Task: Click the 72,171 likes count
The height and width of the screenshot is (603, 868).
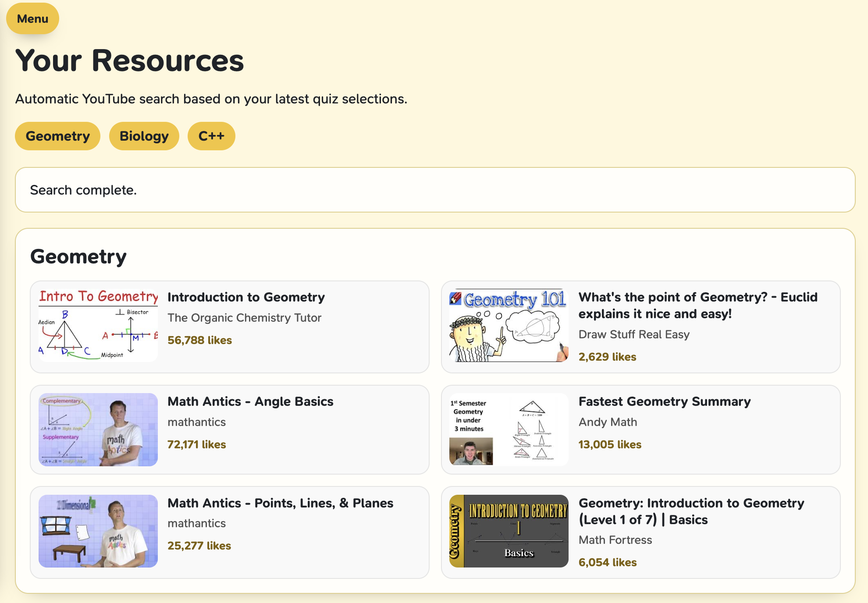Action: [x=196, y=444]
